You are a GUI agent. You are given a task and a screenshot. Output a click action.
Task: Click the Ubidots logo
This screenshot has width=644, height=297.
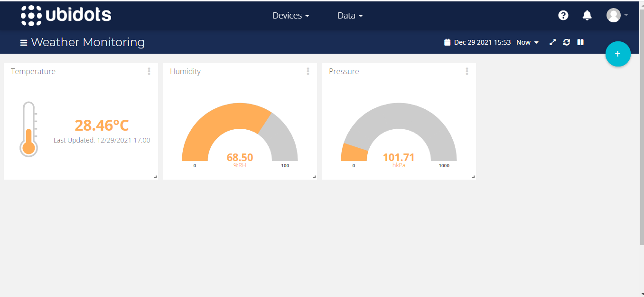point(66,16)
